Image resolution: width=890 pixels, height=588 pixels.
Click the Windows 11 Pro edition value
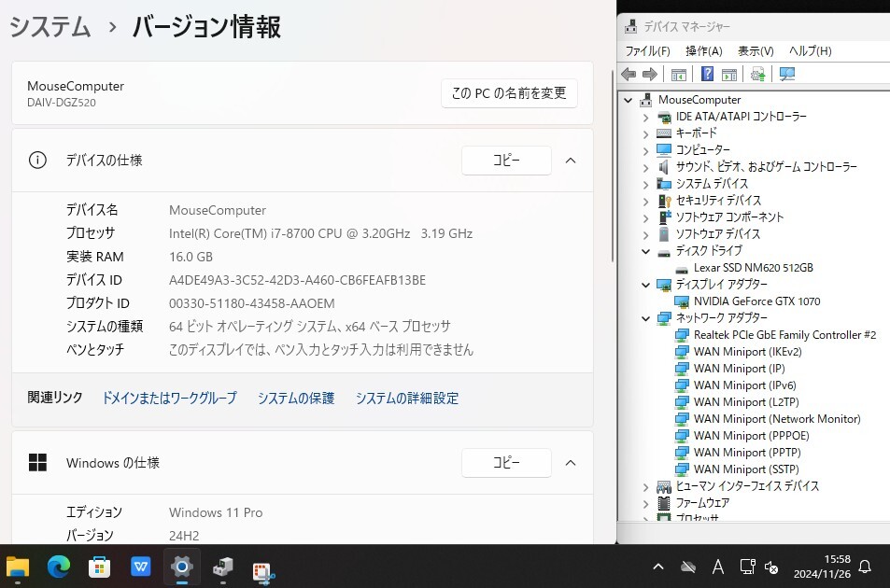(x=216, y=512)
